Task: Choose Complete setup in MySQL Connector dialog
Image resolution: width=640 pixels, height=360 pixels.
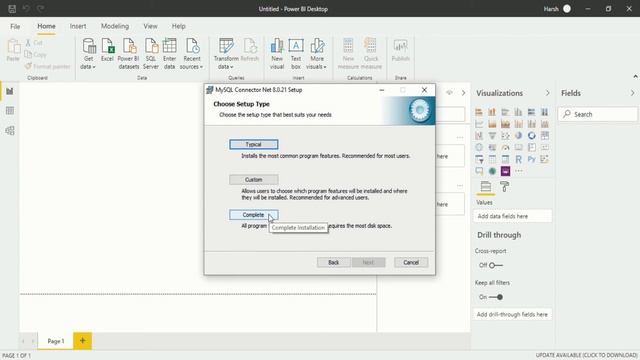Action: click(x=253, y=215)
